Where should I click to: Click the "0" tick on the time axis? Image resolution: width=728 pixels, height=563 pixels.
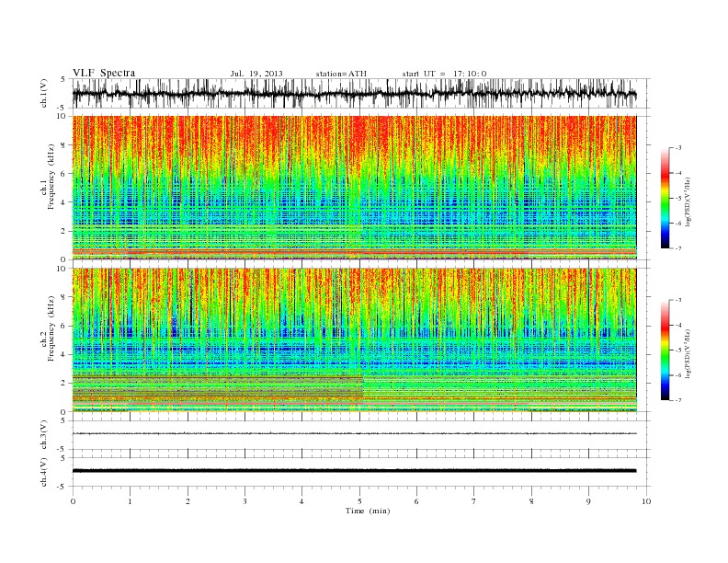tap(73, 501)
